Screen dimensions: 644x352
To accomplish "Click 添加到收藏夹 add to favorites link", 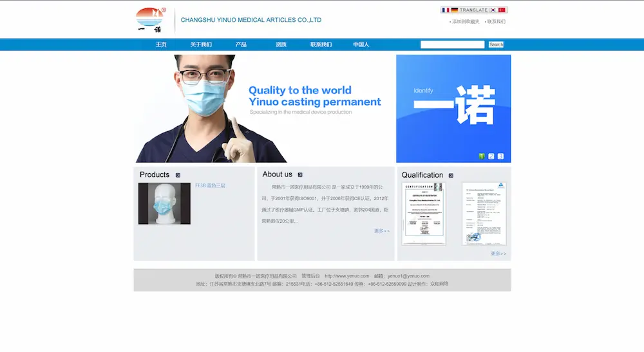I will (x=466, y=22).
